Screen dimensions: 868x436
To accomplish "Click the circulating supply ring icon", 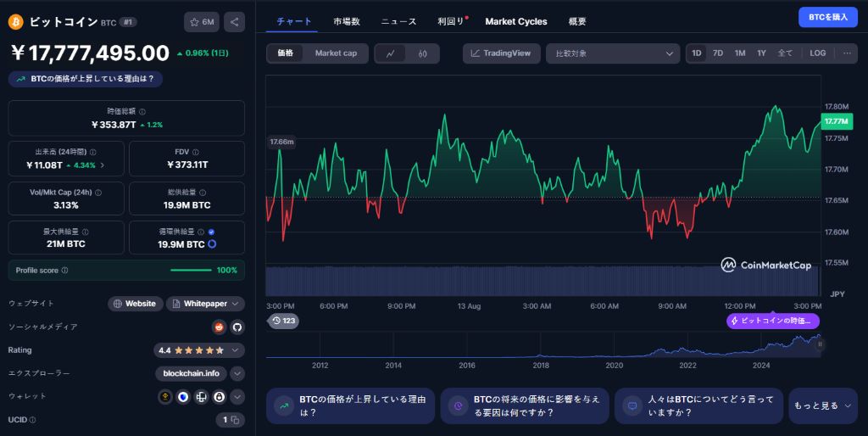I will 211,244.
